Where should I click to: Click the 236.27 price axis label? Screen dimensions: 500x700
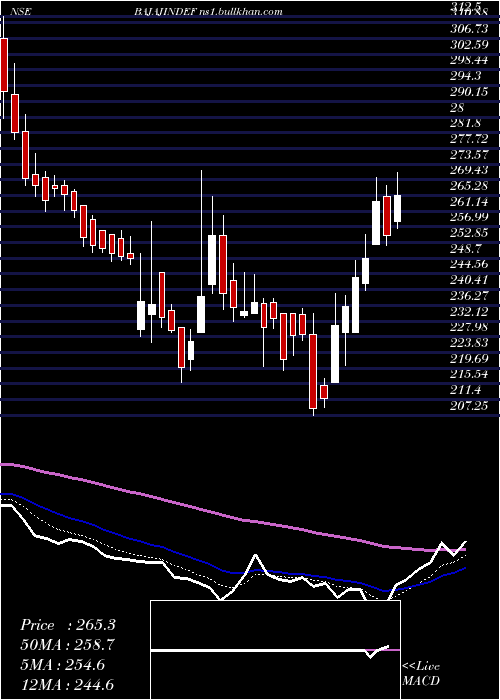point(471,296)
